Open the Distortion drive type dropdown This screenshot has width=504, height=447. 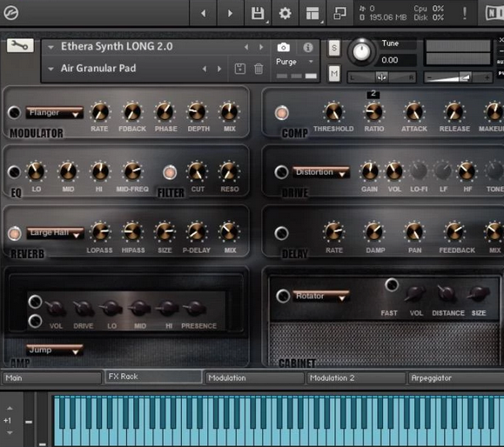(321, 172)
